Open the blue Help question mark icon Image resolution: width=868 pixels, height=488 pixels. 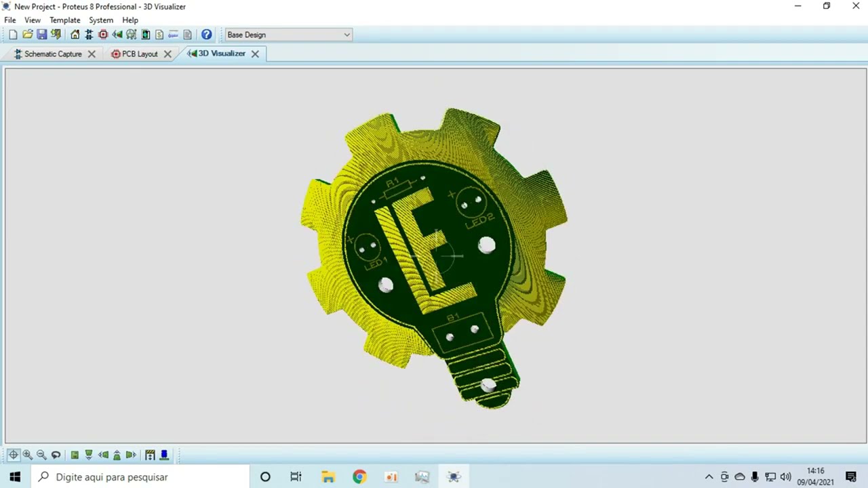(206, 35)
